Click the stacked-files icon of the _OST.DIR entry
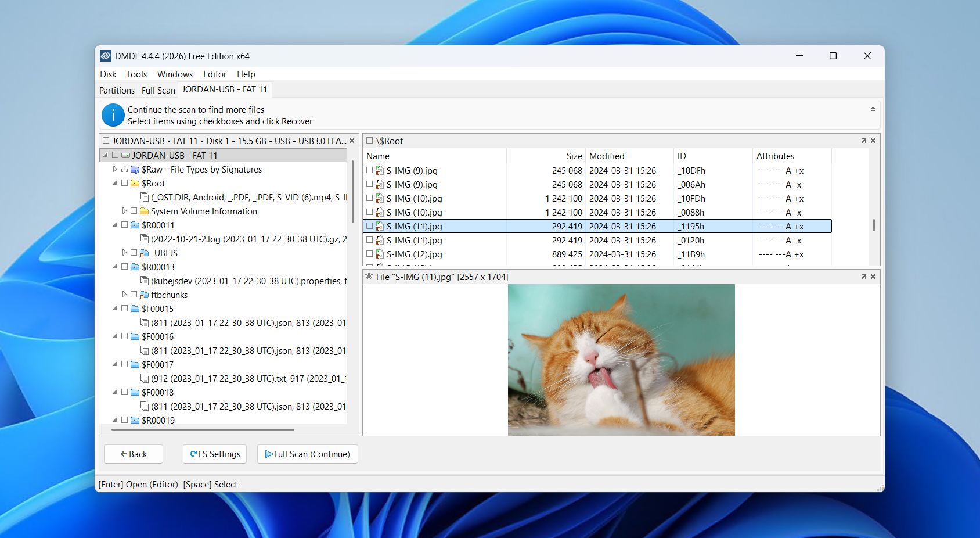This screenshot has width=980, height=538. click(x=145, y=197)
